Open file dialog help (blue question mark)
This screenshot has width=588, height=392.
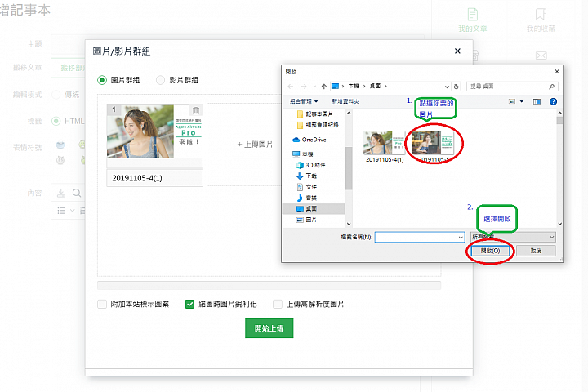[x=553, y=101]
